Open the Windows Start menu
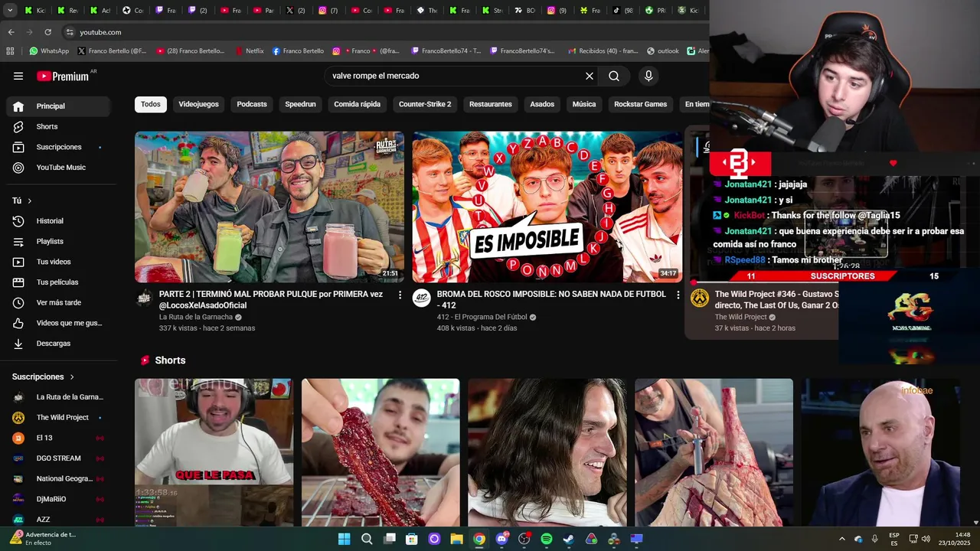The width and height of the screenshot is (980, 551). click(x=344, y=539)
